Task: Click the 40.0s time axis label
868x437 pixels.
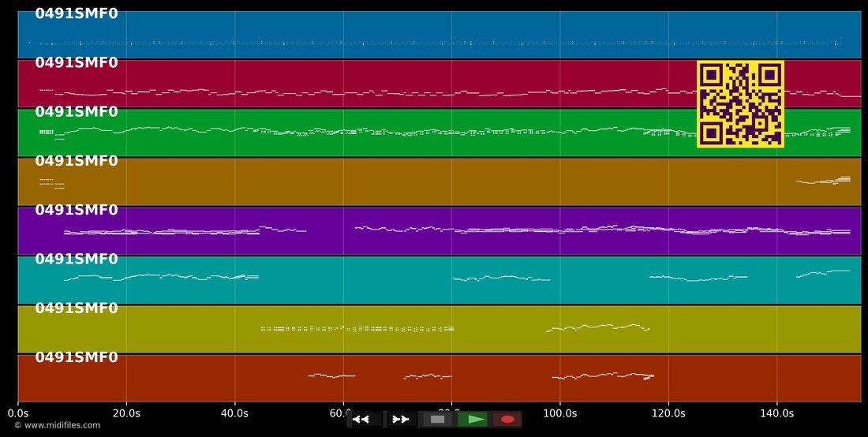Action: pyautogui.click(x=234, y=413)
